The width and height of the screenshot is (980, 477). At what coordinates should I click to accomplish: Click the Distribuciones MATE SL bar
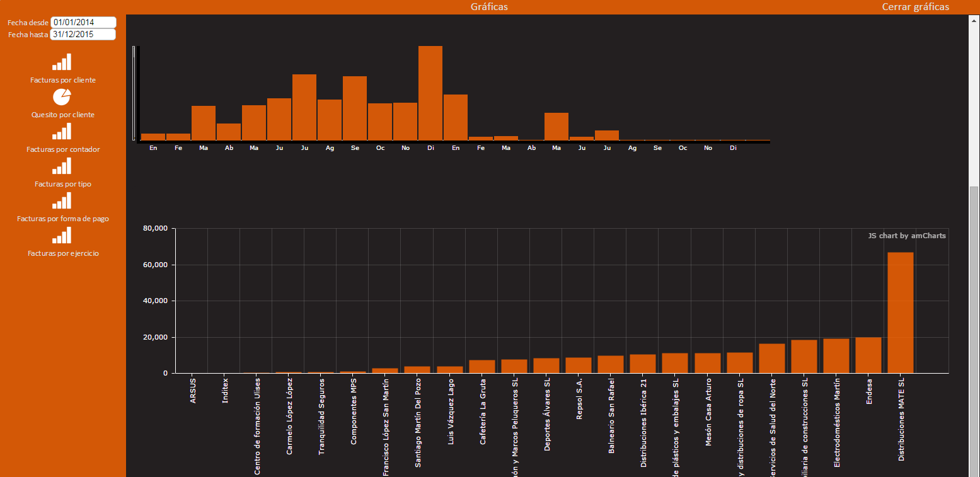900,313
